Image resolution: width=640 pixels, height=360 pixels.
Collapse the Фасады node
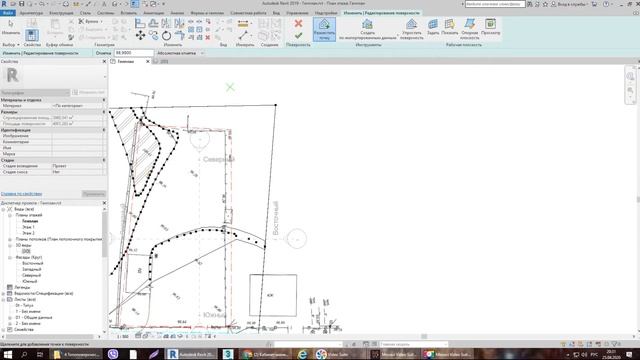coord(10,258)
